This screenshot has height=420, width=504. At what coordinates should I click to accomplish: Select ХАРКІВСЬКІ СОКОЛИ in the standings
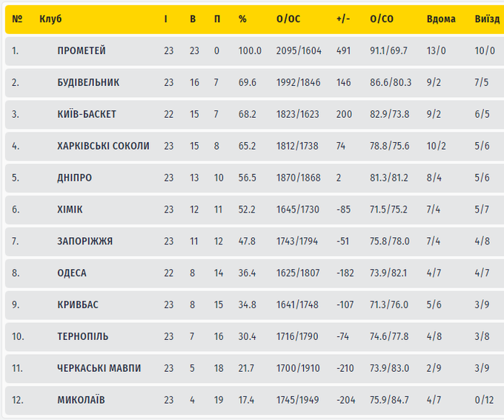[x=103, y=146]
